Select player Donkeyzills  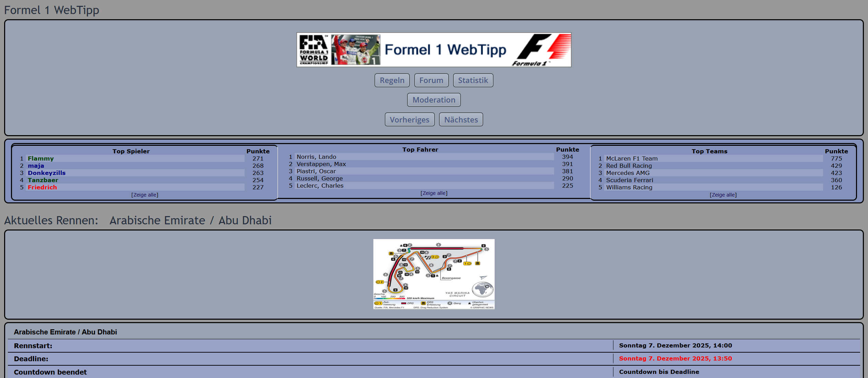click(46, 173)
